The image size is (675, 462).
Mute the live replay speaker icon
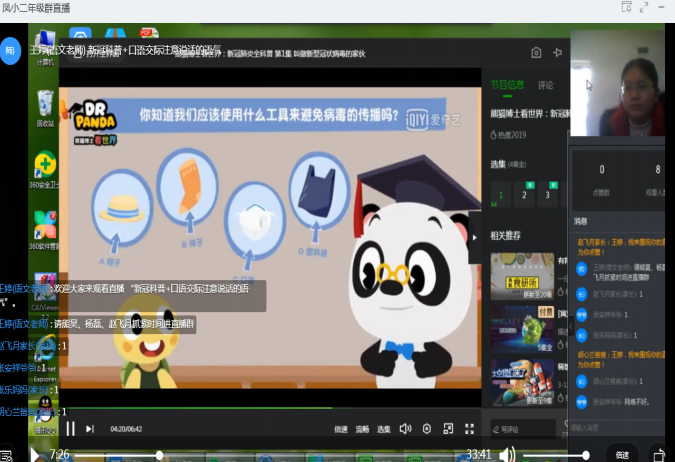coord(508,454)
